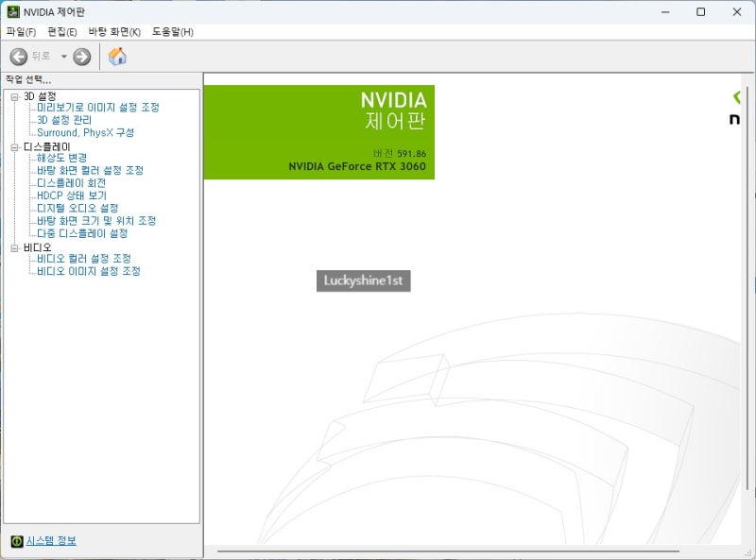Click the NVIDIA GeForce RTX 3060 text
Screen dimensions: 756x560
357,167
